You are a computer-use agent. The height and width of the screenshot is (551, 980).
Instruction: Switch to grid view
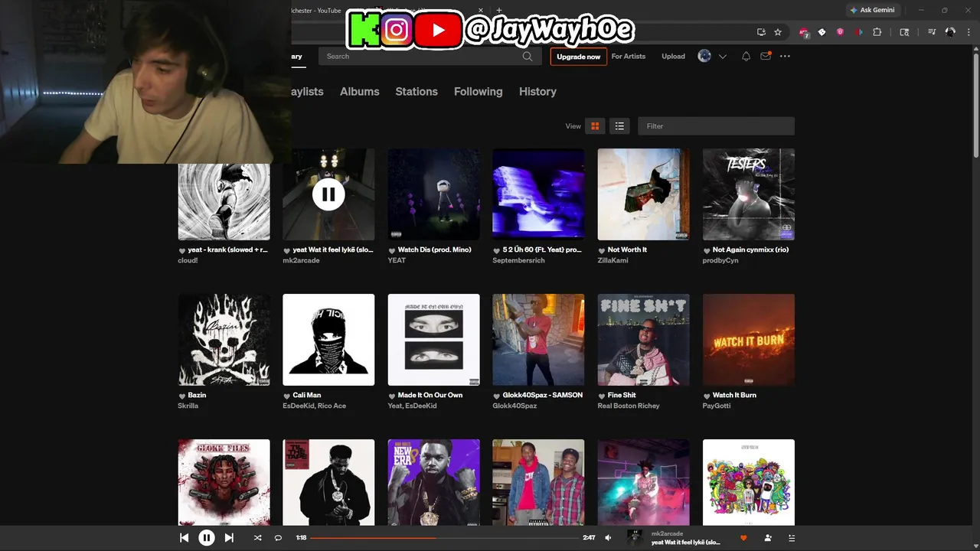pyautogui.click(x=595, y=126)
